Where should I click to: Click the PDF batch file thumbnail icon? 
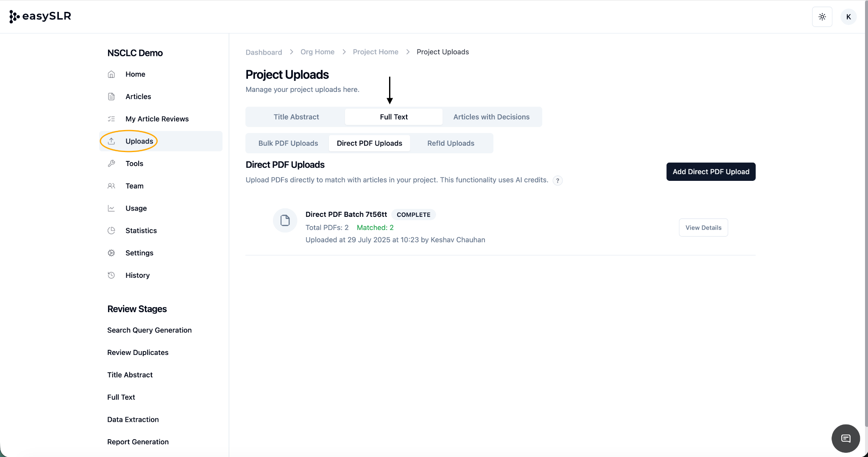point(285,220)
